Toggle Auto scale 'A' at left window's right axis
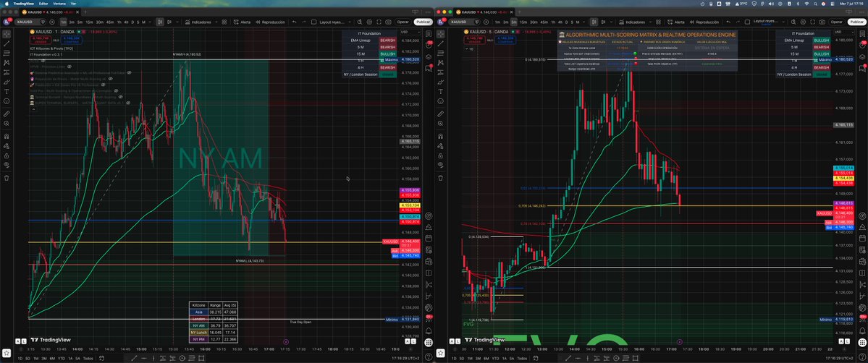The height and width of the screenshot is (363, 868). tap(408, 341)
